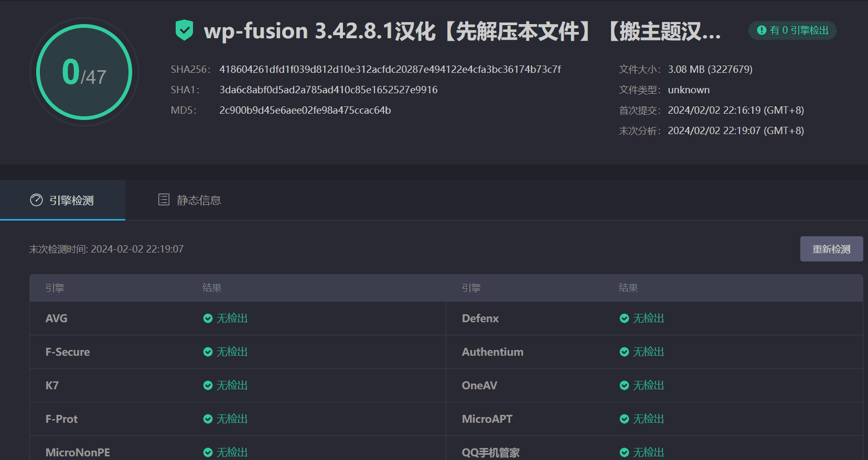Click the Authentium engine name

pos(492,352)
